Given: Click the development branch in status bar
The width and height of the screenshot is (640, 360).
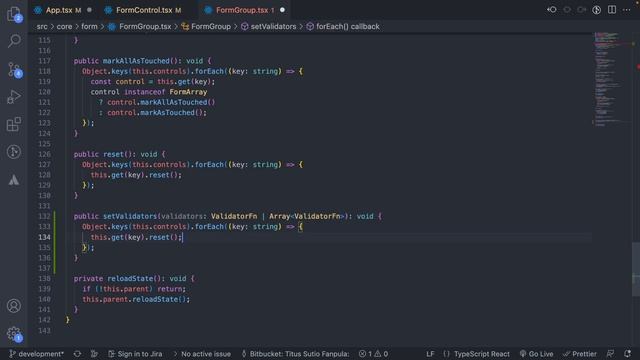Looking at the screenshot, I should coord(36,354).
